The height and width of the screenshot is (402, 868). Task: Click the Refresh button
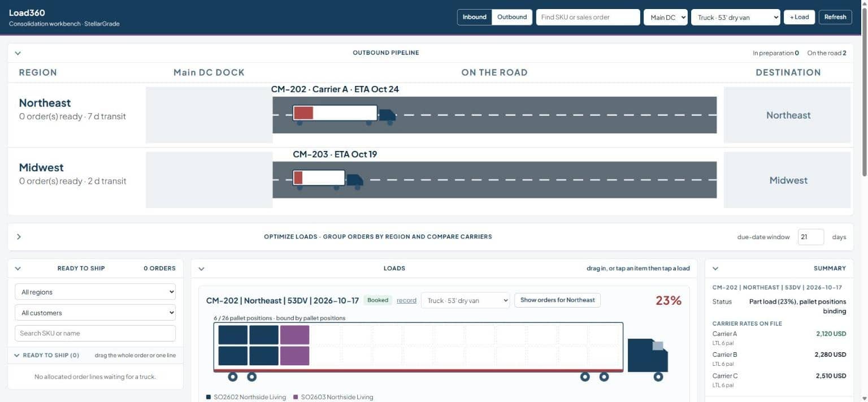(835, 17)
